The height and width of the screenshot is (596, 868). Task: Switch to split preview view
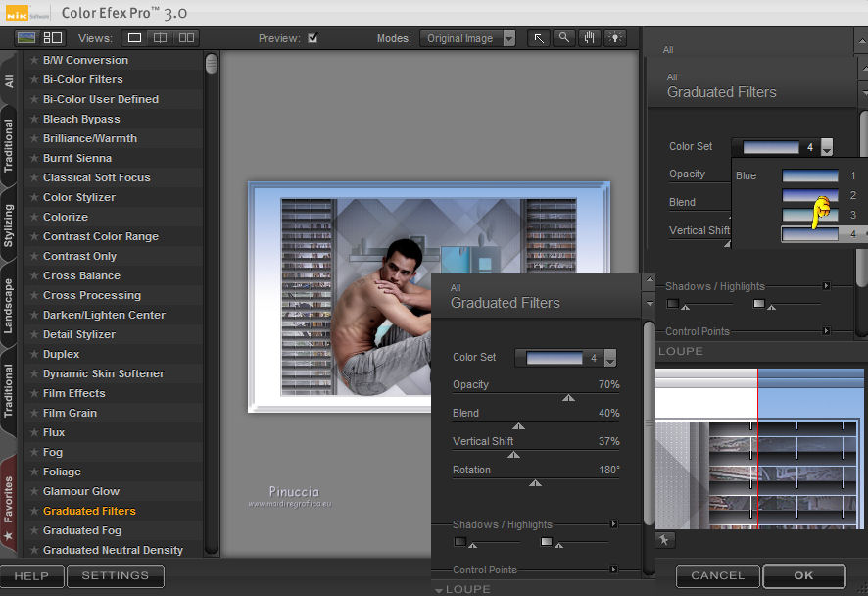(x=161, y=38)
